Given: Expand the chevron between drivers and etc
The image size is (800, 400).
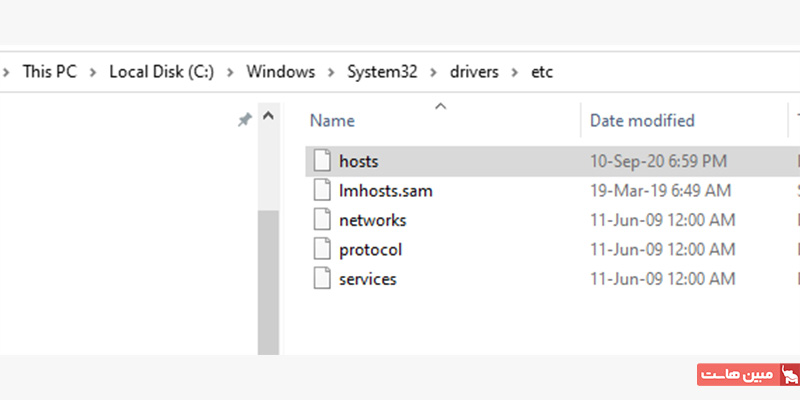Looking at the screenshot, I should point(515,72).
